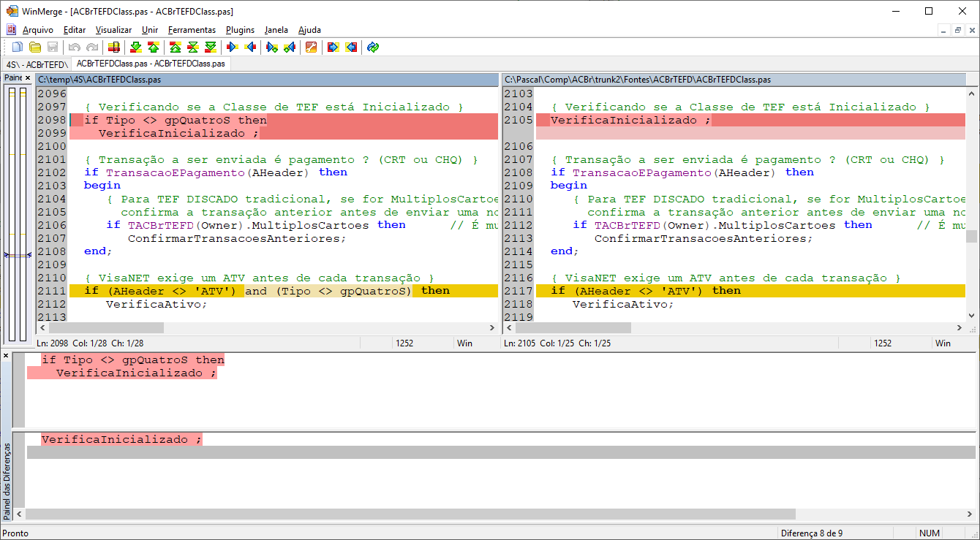Jump to the first difference
The width and height of the screenshot is (980, 540).
(x=176, y=47)
